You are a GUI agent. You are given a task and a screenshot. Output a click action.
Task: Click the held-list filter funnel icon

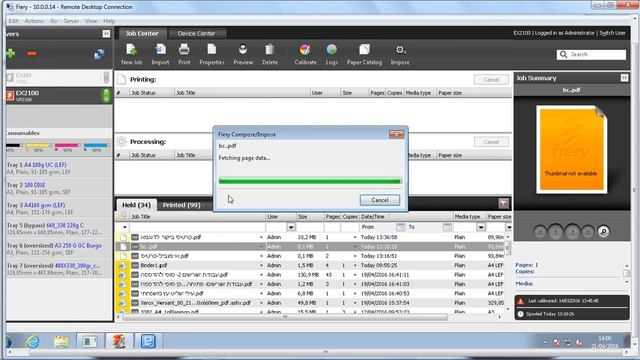(x=504, y=203)
